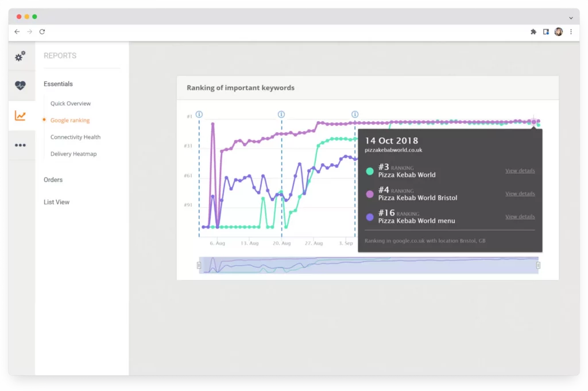
Task: Click the info marker above 3. Sep
Action: click(x=355, y=114)
